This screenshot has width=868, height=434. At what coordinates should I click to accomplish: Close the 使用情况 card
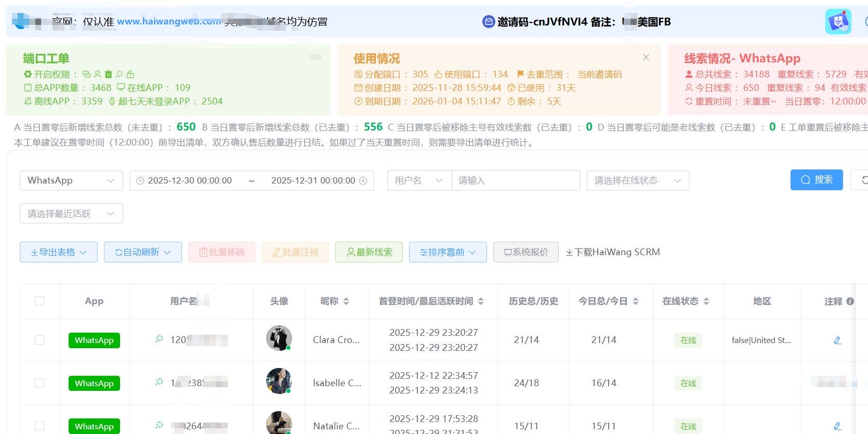click(x=646, y=57)
